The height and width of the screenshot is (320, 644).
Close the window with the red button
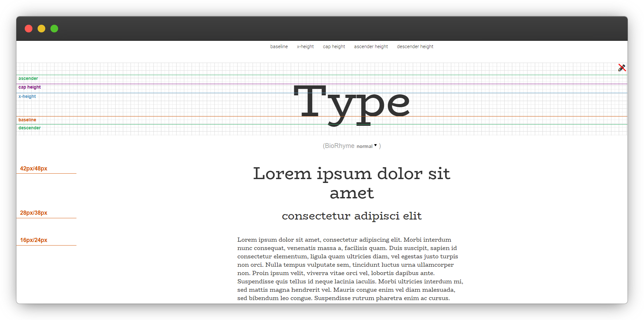tap(29, 29)
